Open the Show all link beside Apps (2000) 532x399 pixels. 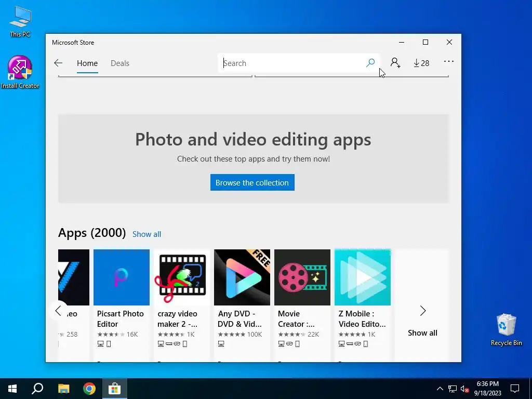pos(147,234)
